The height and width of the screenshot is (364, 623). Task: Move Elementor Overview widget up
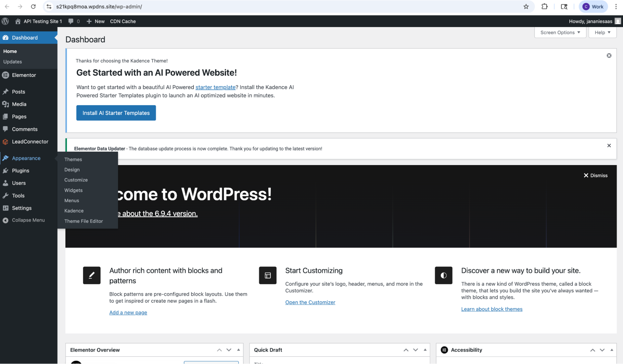coord(219,350)
